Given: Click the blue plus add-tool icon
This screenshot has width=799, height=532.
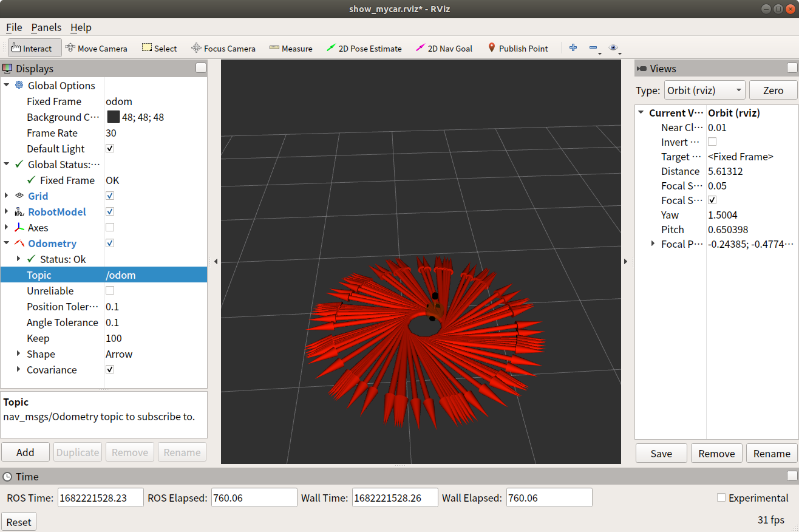Looking at the screenshot, I should (573, 48).
